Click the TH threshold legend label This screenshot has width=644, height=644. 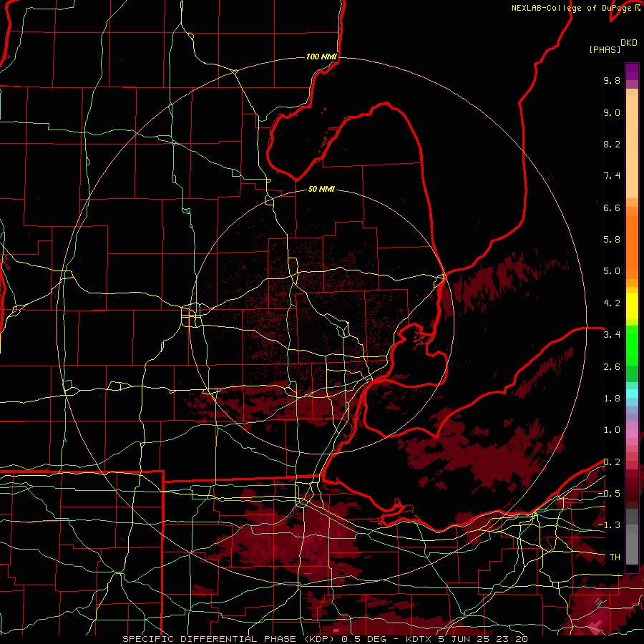coord(615,557)
